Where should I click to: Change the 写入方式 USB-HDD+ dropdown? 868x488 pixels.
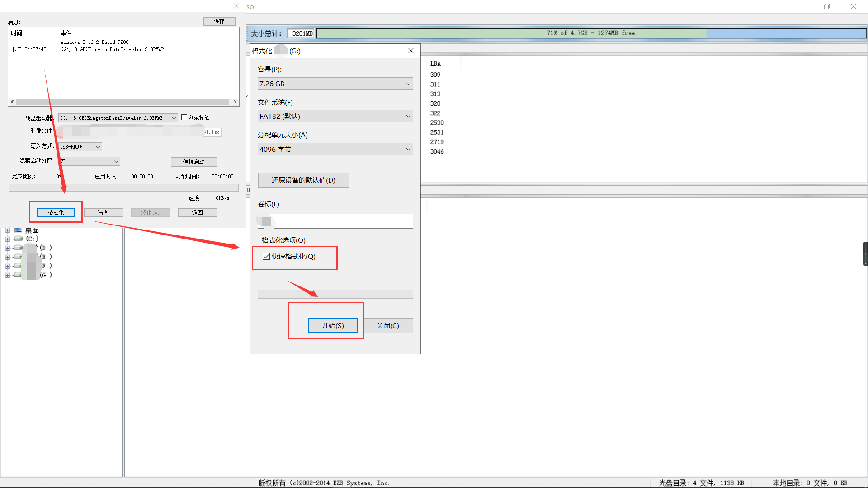(97, 146)
